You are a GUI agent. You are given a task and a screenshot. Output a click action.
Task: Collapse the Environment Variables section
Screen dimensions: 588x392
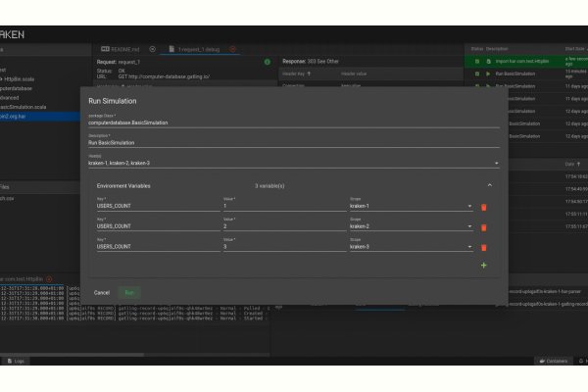tap(488, 184)
